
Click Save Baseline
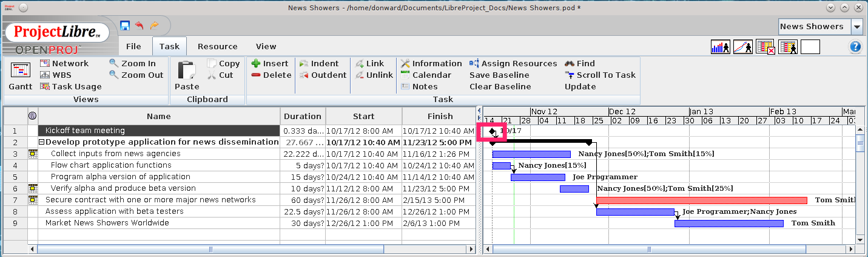(499, 75)
